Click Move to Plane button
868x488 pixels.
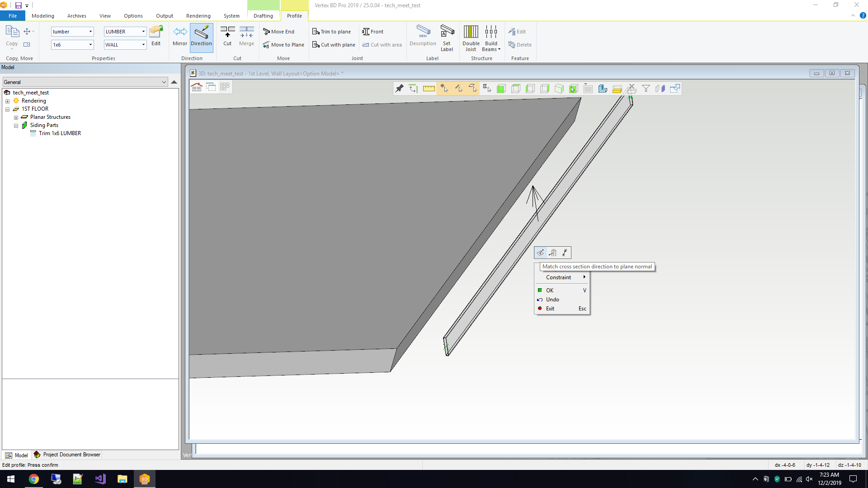pyautogui.click(x=283, y=45)
